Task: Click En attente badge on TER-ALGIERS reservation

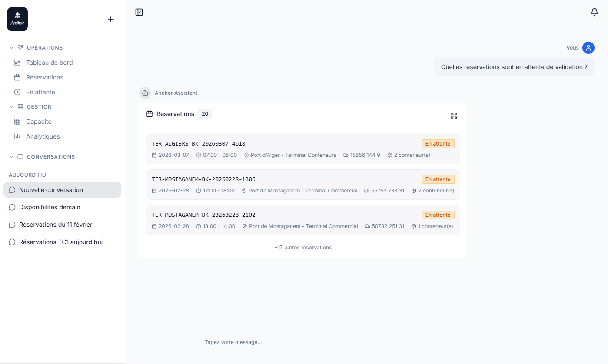Action: click(438, 144)
